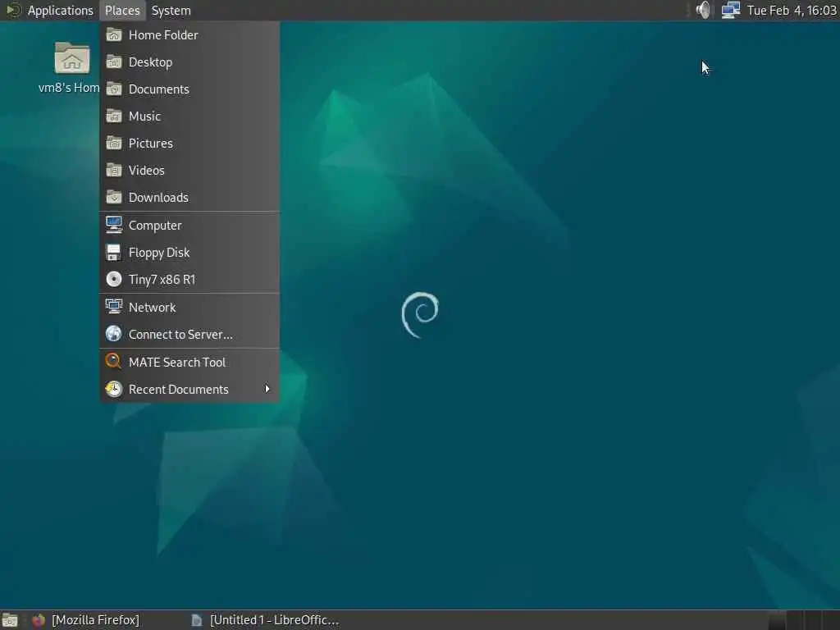This screenshot has height=630, width=840.
Task: Open Desktop folder entry
Action: (x=189, y=62)
